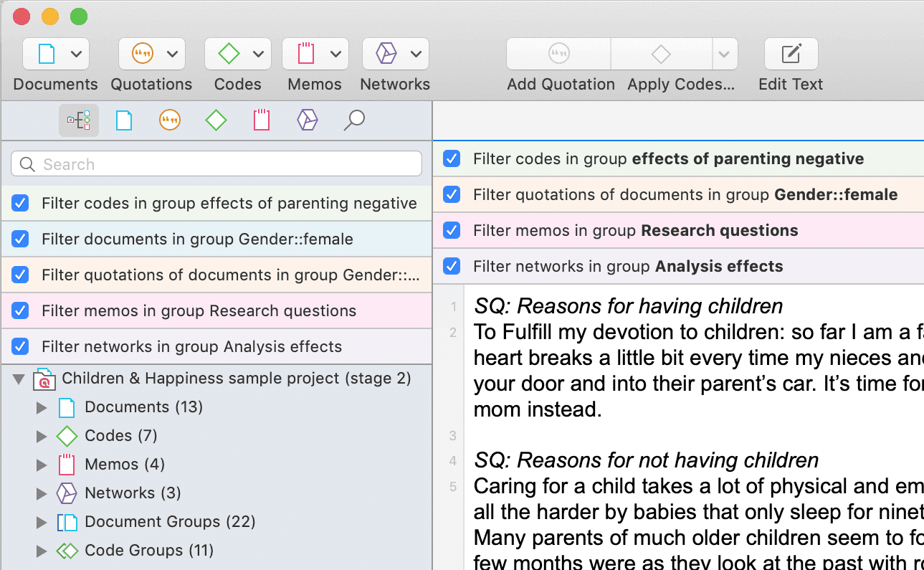This screenshot has width=924, height=570.
Task: Uncheck document pane filter networks Analysis effects
Action: (452, 267)
